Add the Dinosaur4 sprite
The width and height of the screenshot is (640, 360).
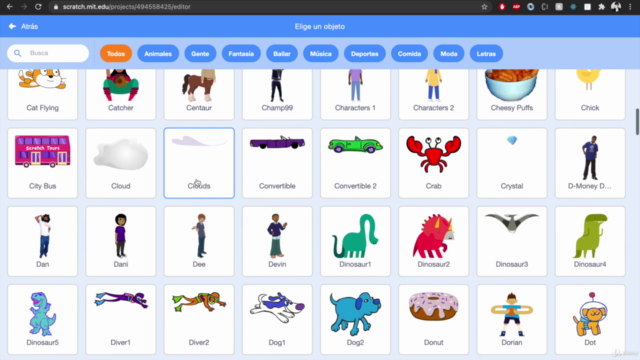[x=590, y=242]
